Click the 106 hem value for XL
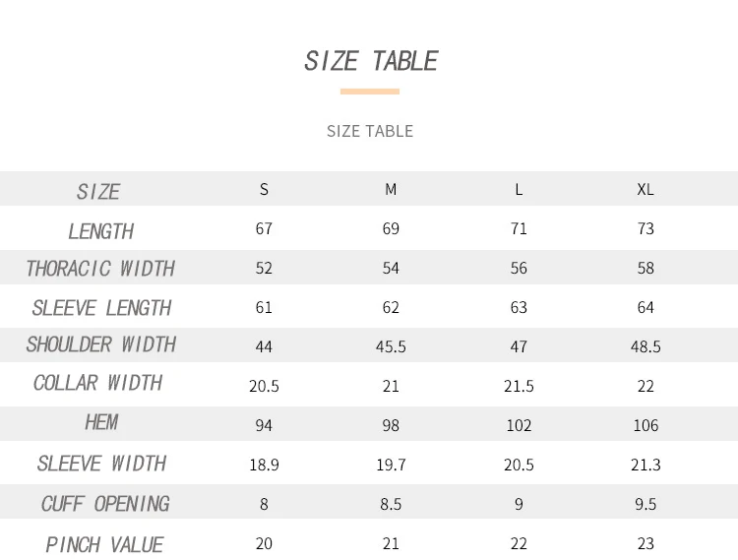738x560 pixels. 646,425
